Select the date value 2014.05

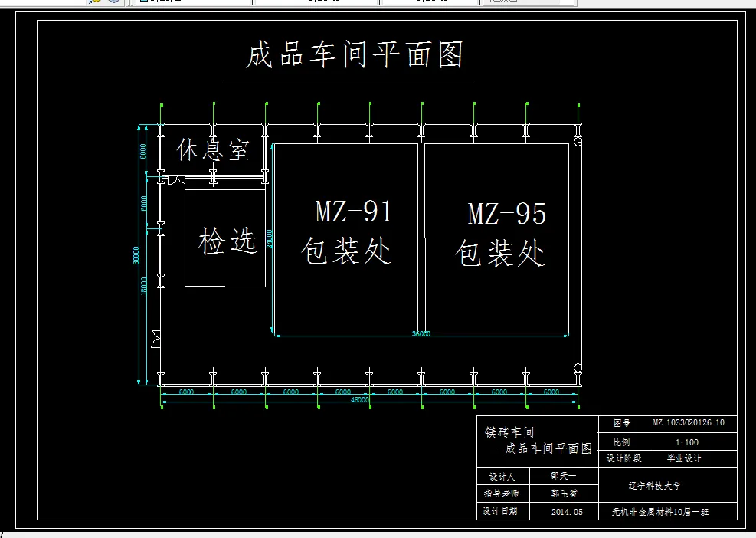click(567, 512)
